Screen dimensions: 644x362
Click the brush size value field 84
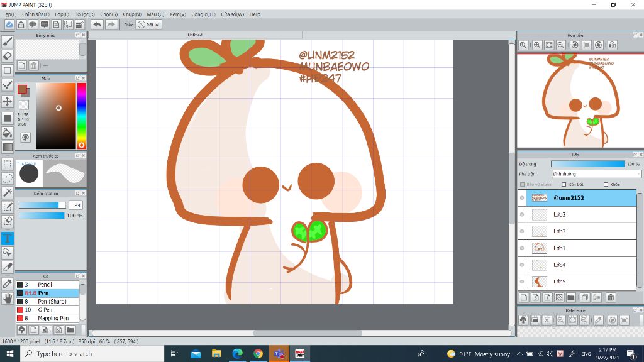tap(75, 206)
